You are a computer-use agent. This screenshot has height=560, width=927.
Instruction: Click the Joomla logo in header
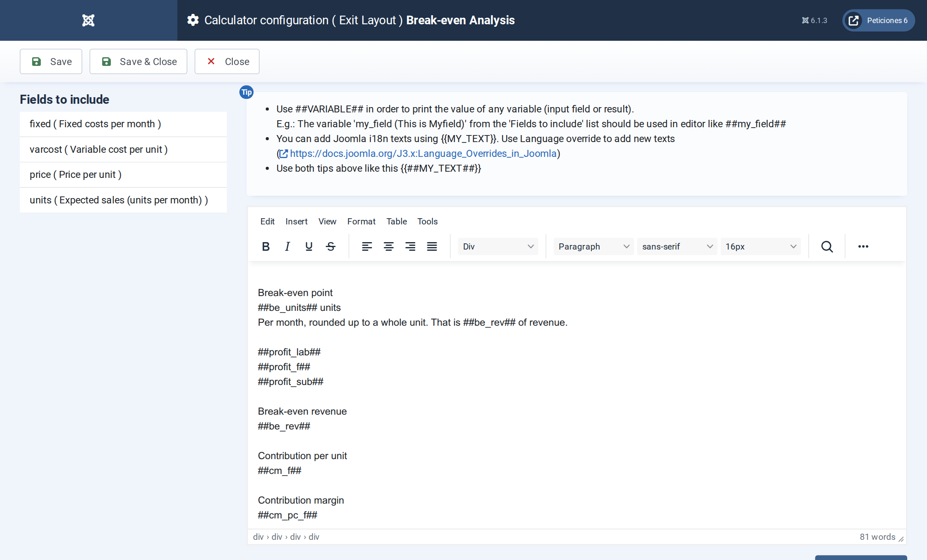(x=88, y=20)
